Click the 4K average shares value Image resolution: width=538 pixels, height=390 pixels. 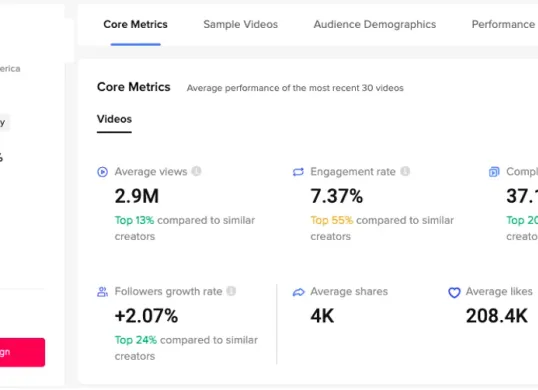click(x=322, y=316)
